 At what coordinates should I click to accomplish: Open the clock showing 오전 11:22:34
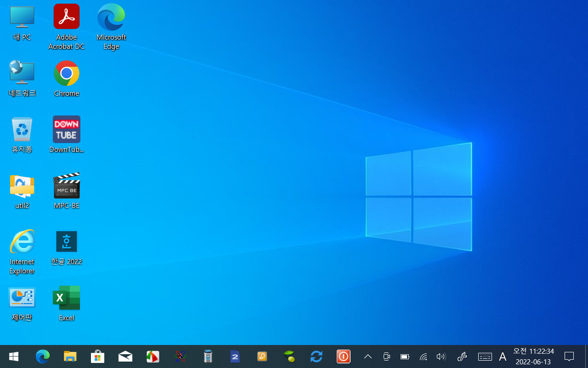(533, 356)
